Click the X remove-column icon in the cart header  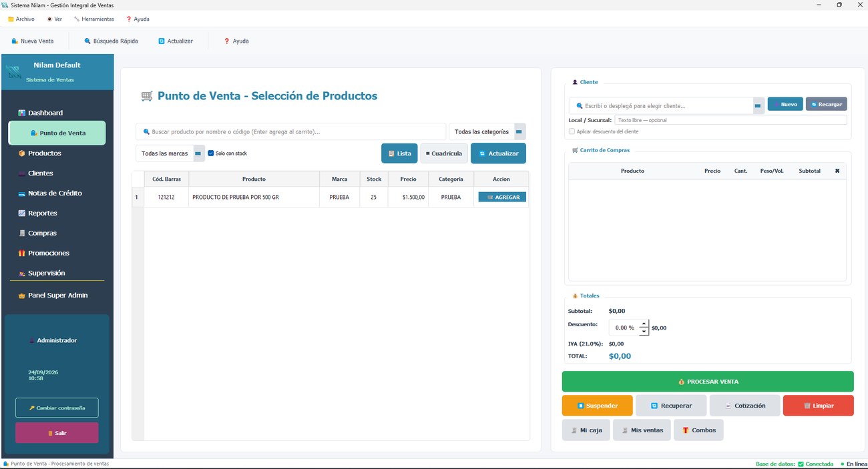coord(837,171)
